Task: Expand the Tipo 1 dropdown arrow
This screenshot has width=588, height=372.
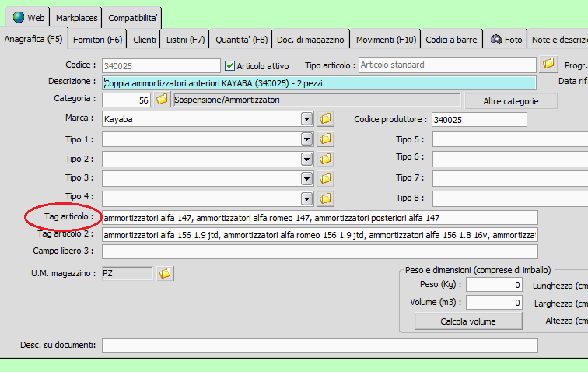Action: coord(307,139)
